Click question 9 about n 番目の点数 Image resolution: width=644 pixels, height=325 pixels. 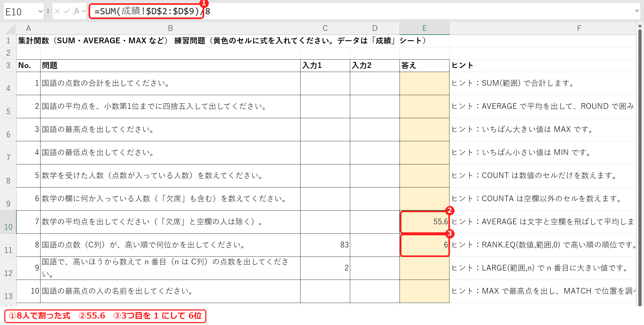click(x=170, y=268)
